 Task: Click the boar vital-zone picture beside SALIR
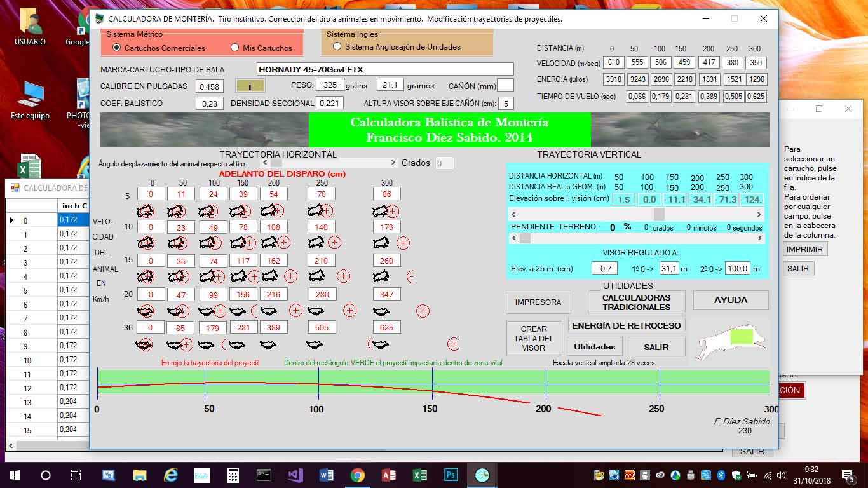730,339
